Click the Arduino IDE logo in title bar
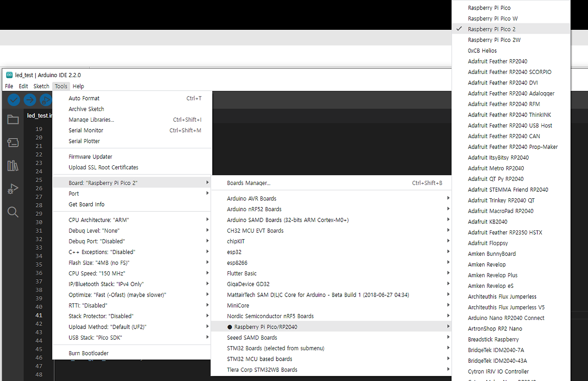This screenshot has width=588, height=381. pyautogui.click(x=9, y=75)
